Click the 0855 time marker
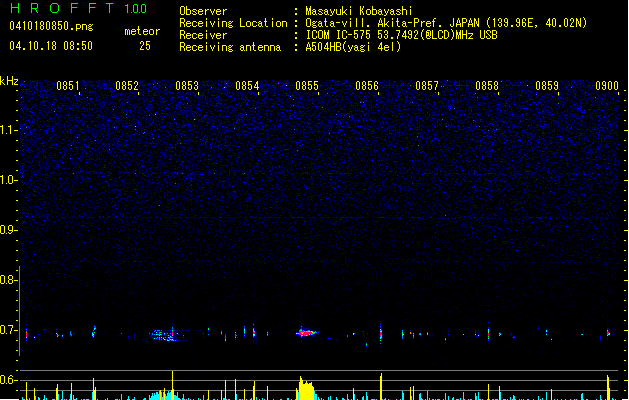The width and height of the screenshot is (629, 400). coord(307,86)
